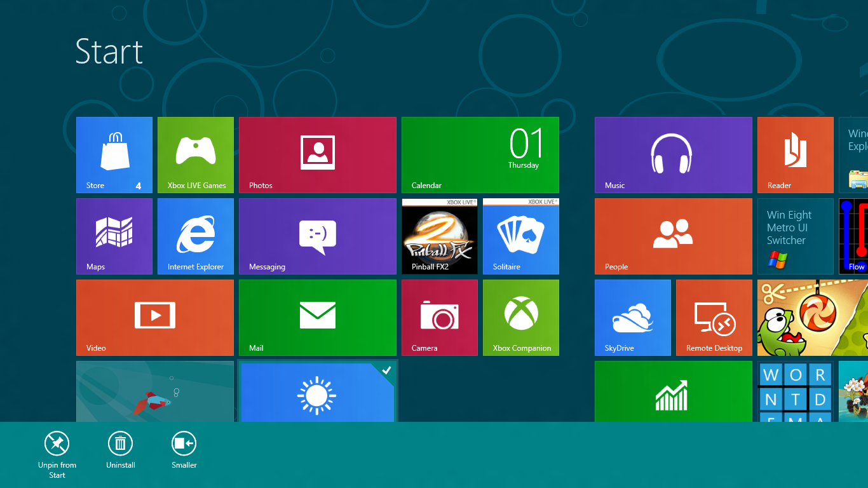Viewport: 868px width, 488px height.
Task: Open the Reader tile
Action: pos(796,155)
